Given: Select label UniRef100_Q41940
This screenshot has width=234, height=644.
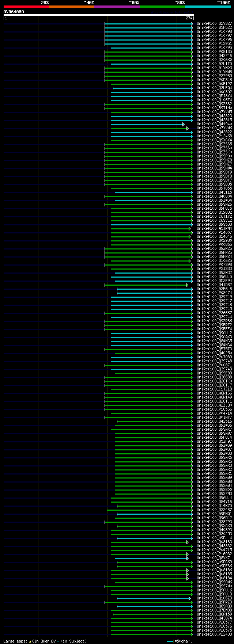Looking at the screenshot, I should coord(214,124).
